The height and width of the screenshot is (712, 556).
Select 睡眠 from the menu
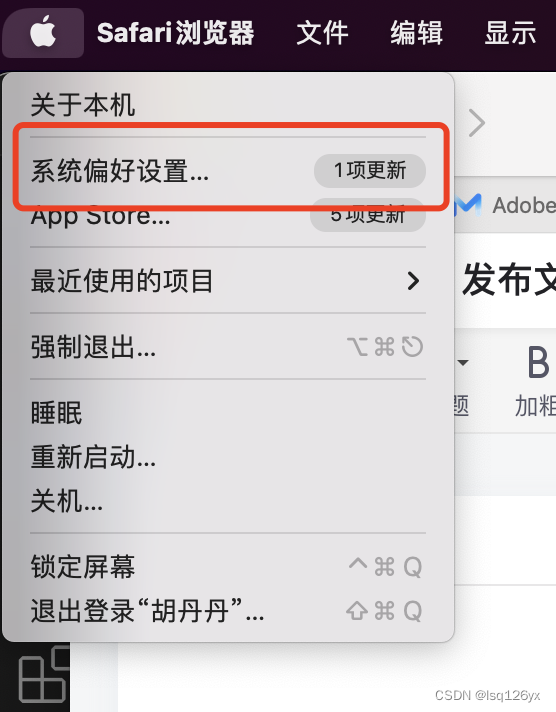click(x=228, y=413)
